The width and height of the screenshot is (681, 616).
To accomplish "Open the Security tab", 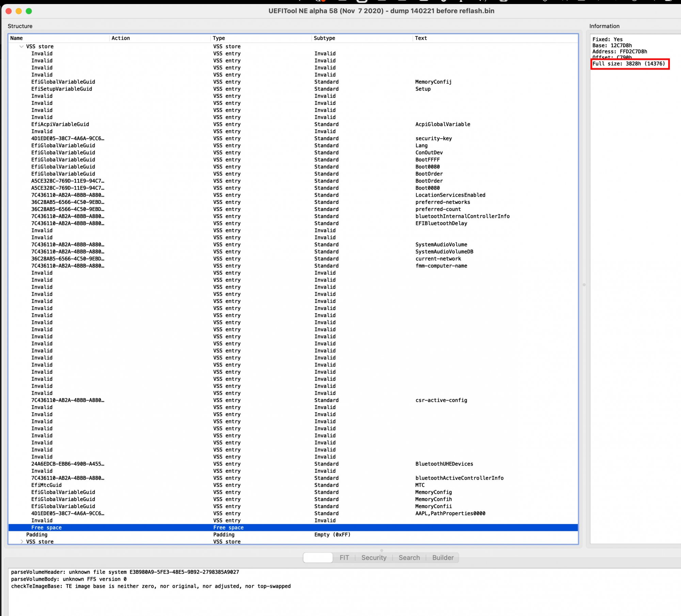I will click(x=374, y=557).
